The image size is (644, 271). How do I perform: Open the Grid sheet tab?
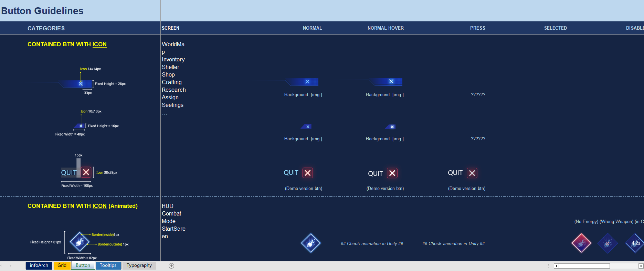[x=62, y=265]
